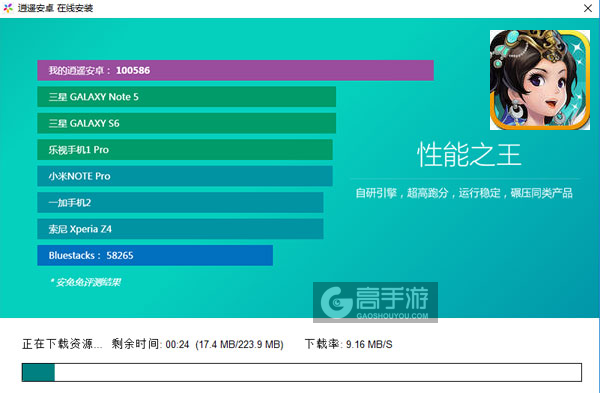Screen dimensions: 600x393
Task: Select the 乐视手机1 Pro bar
Action: pos(185,150)
